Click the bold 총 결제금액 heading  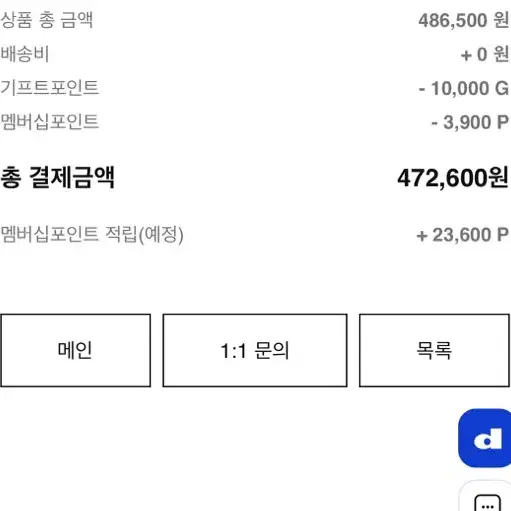click(58, 177)
